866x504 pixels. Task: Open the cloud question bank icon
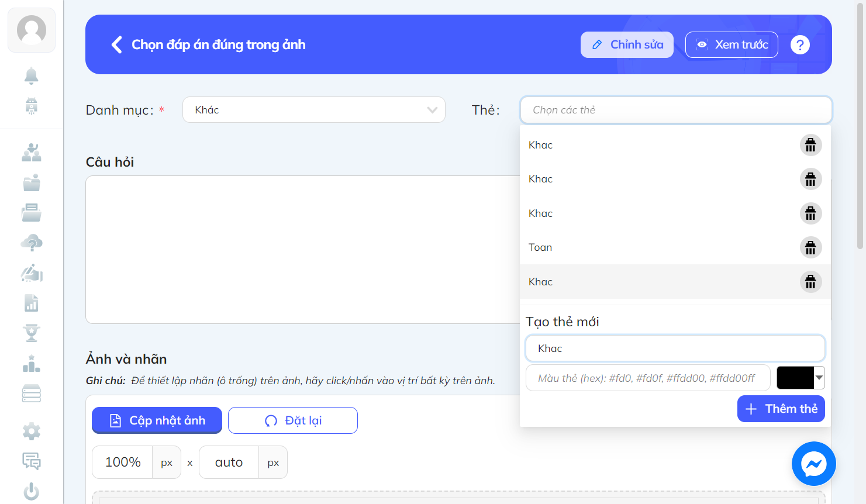[32, 243]
